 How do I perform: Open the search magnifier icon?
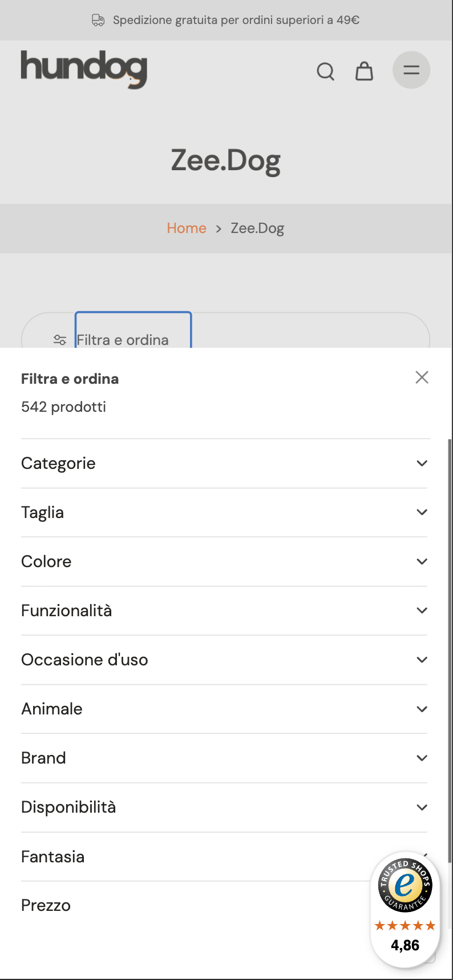coord(325,71)
